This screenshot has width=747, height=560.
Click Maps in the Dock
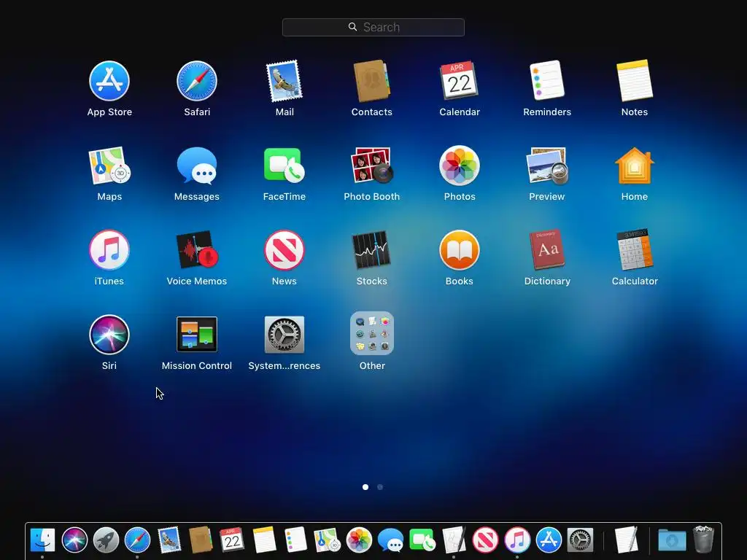pyautogui.click(x=328, y=540)
